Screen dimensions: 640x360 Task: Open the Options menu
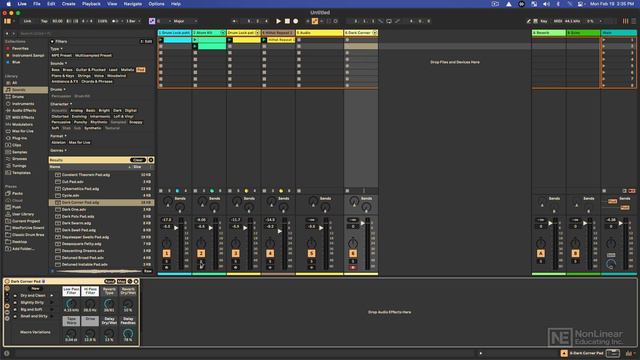point(156,4)
